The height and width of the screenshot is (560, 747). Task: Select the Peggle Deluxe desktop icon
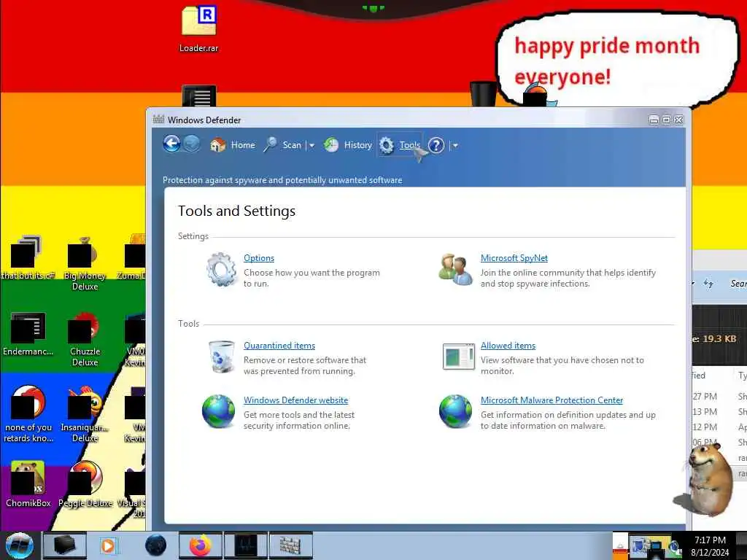point(85,484)
